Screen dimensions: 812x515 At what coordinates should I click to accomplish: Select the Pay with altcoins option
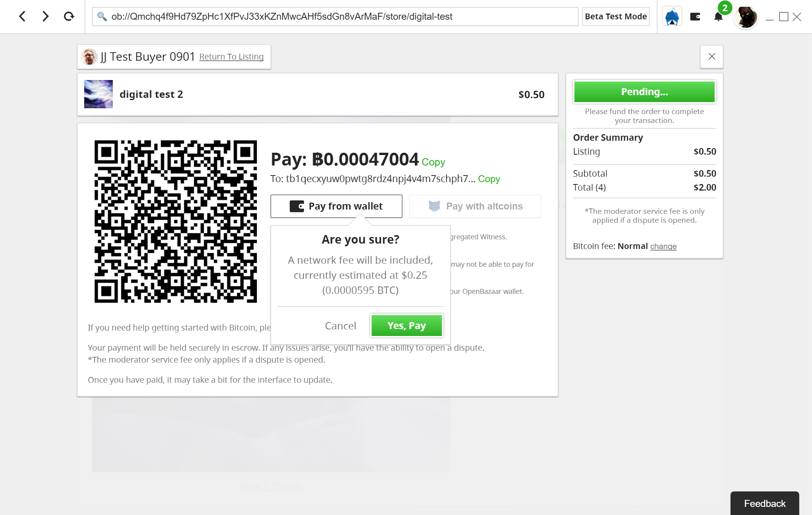click(475, 206)
